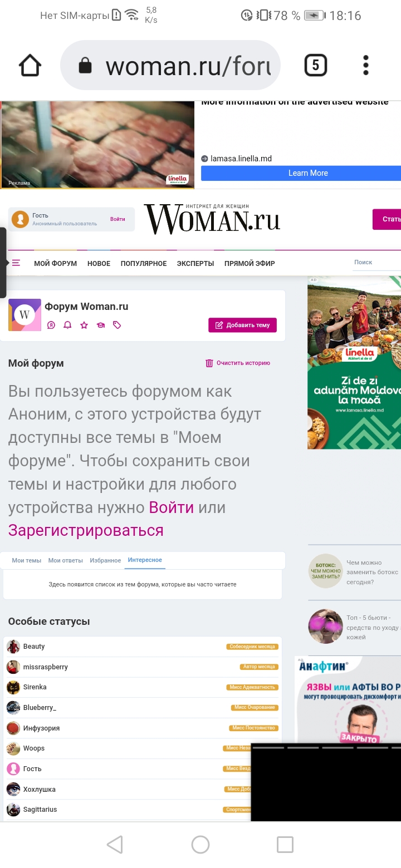Viewport: 401px width, 868px height.
Task: Switch to the Интересное tab
Action: pyautogui.click(x=145, y=560)
